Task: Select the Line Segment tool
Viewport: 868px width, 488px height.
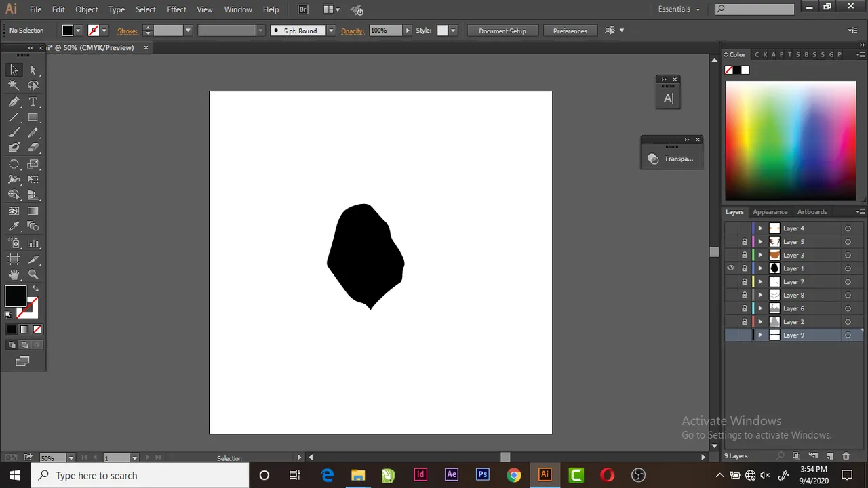Action: point(14,117)
